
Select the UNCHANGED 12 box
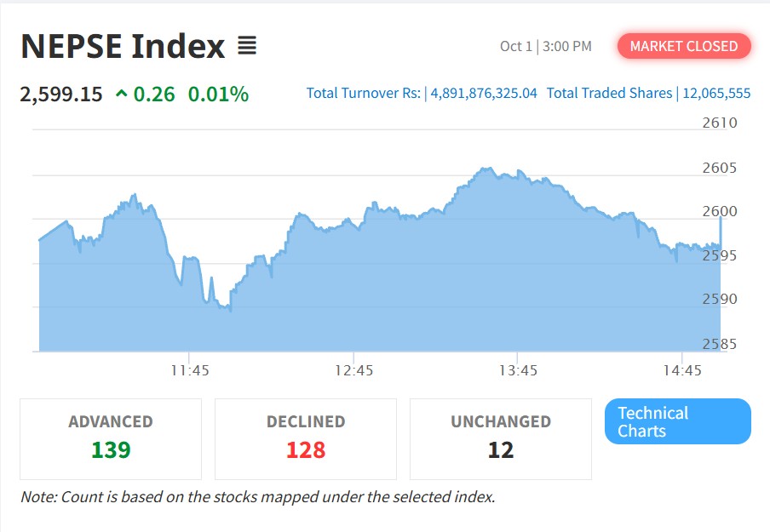pos(500,438)
